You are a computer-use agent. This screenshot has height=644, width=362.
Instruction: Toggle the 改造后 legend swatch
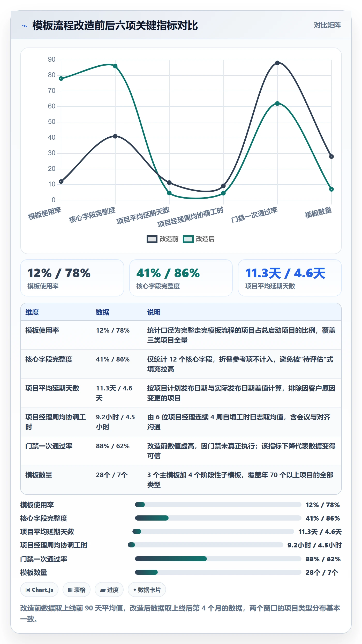[x=188, y=239]
